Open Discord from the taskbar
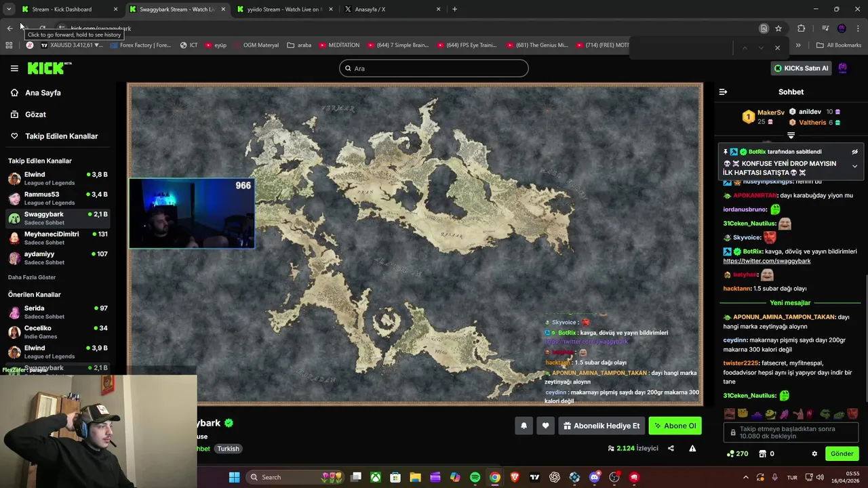The width and height of the screenshot is (868, 488). point(595,477)
